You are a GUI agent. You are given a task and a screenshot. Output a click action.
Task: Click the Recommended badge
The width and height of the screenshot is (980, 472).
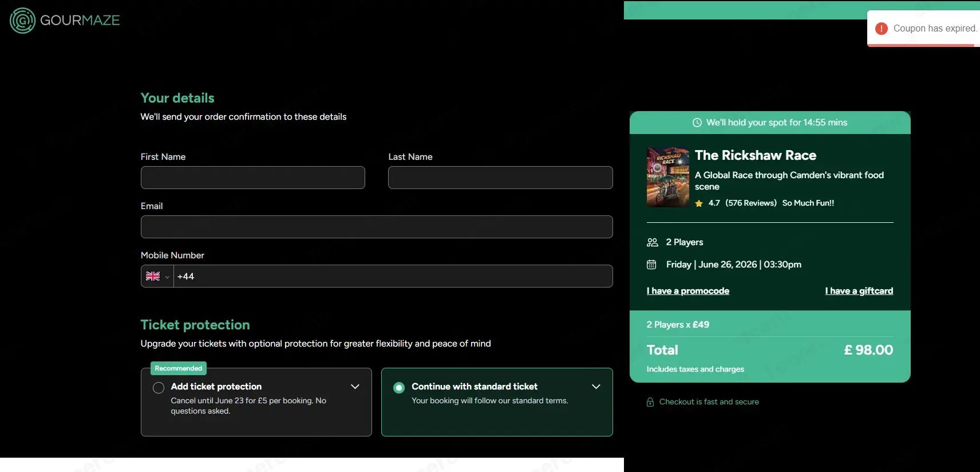[179, 368]
